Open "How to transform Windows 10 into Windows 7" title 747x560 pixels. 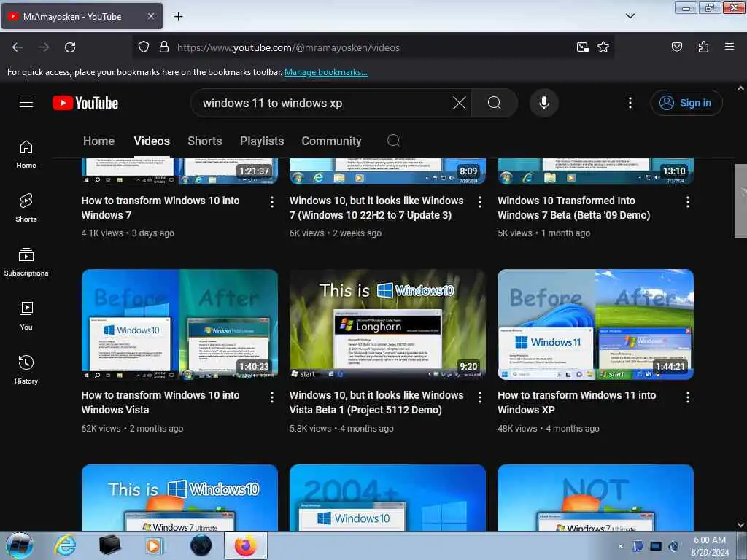coord(160,208)
